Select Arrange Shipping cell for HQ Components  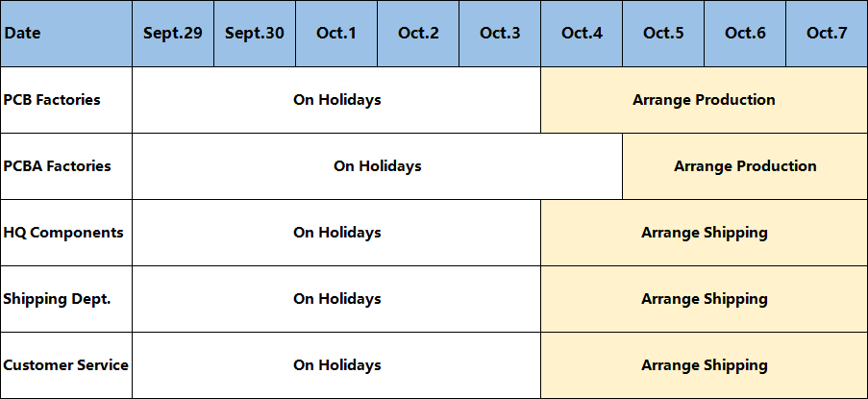coord(704,233)
